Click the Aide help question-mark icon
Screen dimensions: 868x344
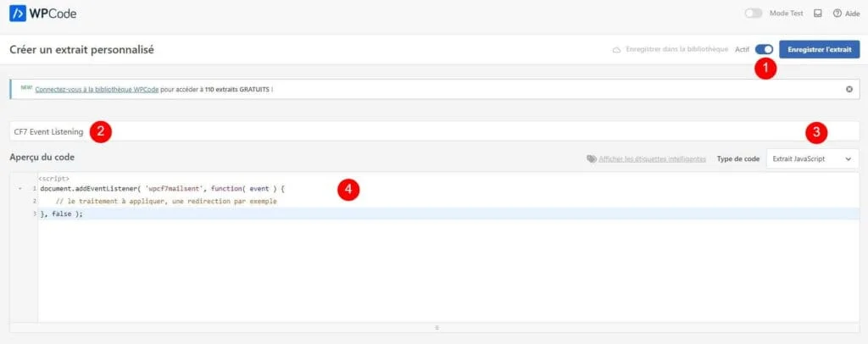tap(837, 14)
